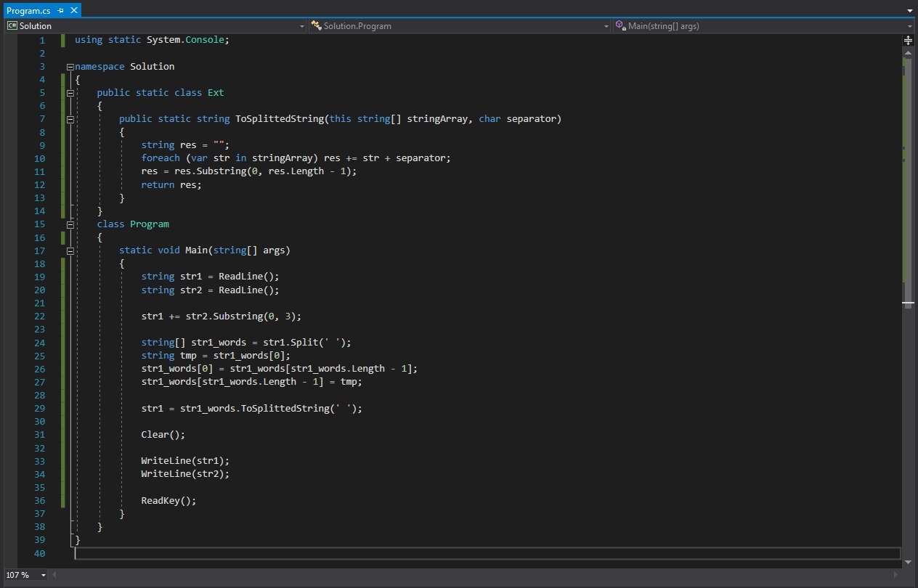
Task: Click the class icon beside Solution.Program
Action: tap(316, 26)
